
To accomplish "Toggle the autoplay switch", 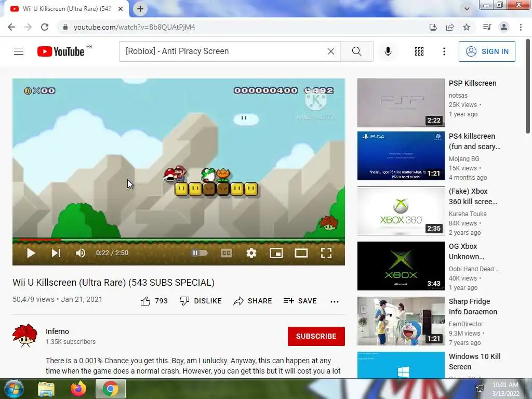I will (199, 253).
